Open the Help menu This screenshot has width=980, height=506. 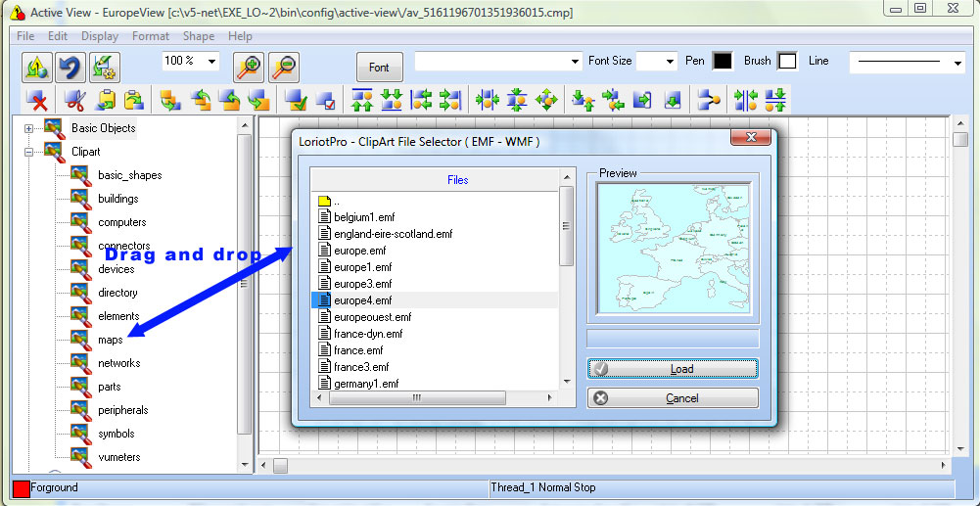240,36
